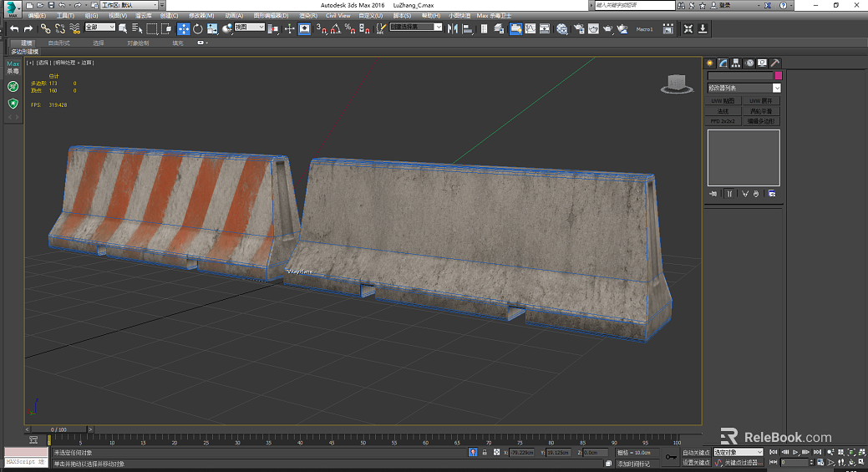The image size is (868, 472).
Task: Open Select by Name dialog
Action: pos(137,28)
